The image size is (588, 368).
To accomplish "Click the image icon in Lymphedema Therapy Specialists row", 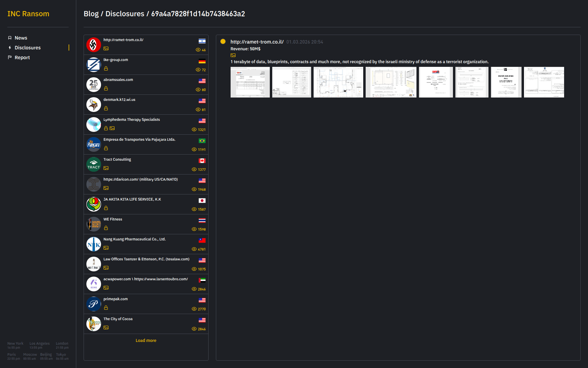I will [112, 128].
